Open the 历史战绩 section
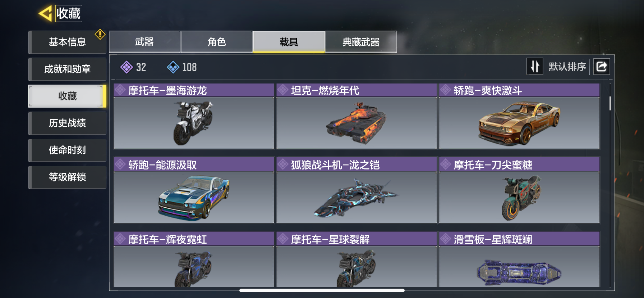 [68, 123]
